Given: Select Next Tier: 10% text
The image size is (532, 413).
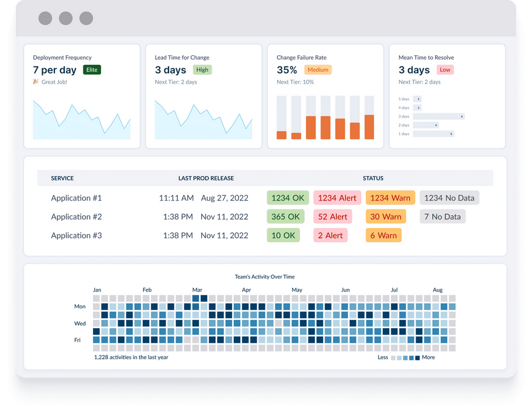Looking at the screenshot, I should point(295,82).
